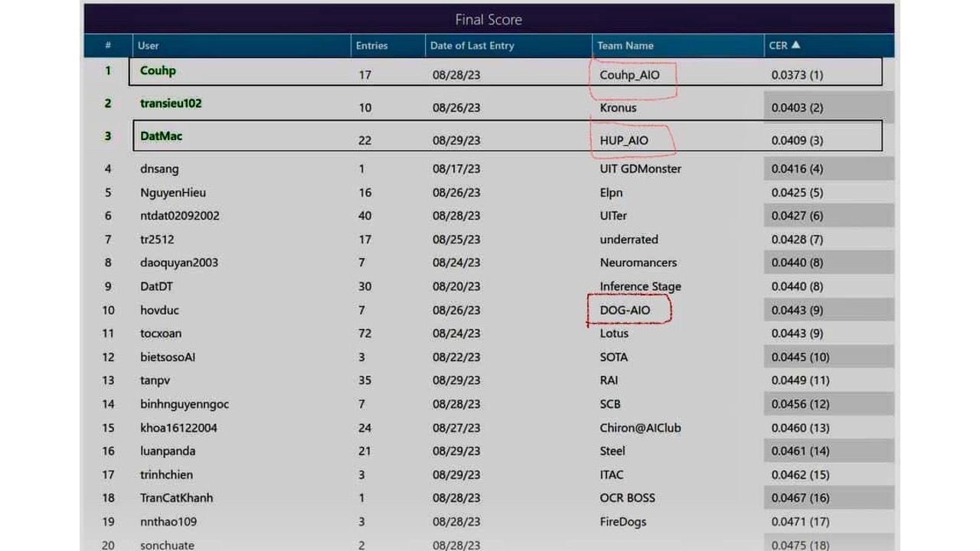Select the user name ntdat02092002
The width and height of the screenshot is (980, 551).
[180, 216]
